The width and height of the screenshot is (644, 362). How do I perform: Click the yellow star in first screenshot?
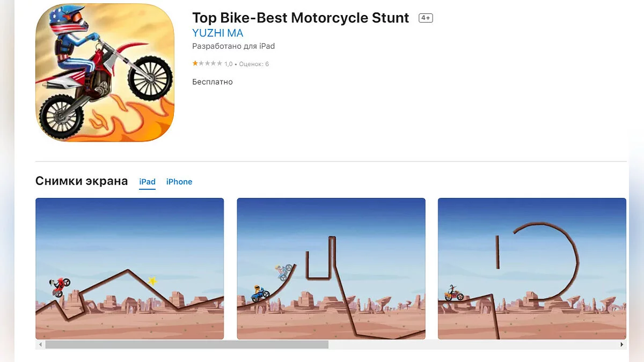pyautogui.click(x=152, y=280)
